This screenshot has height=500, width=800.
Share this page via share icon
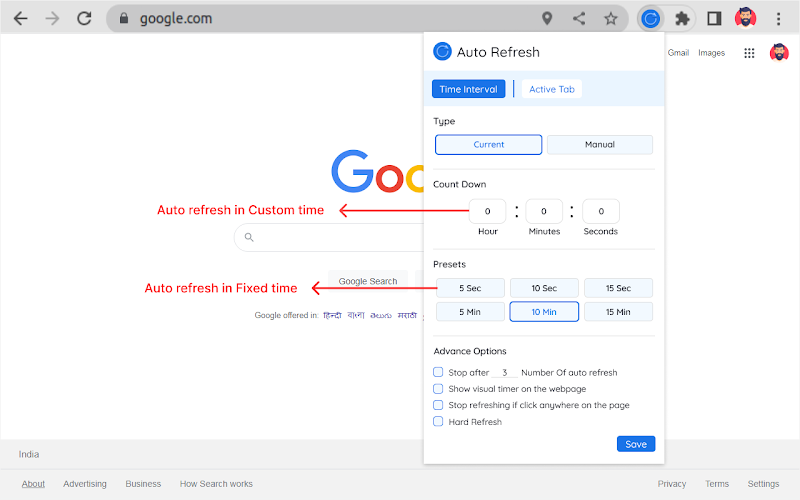(x=579, y=19)
